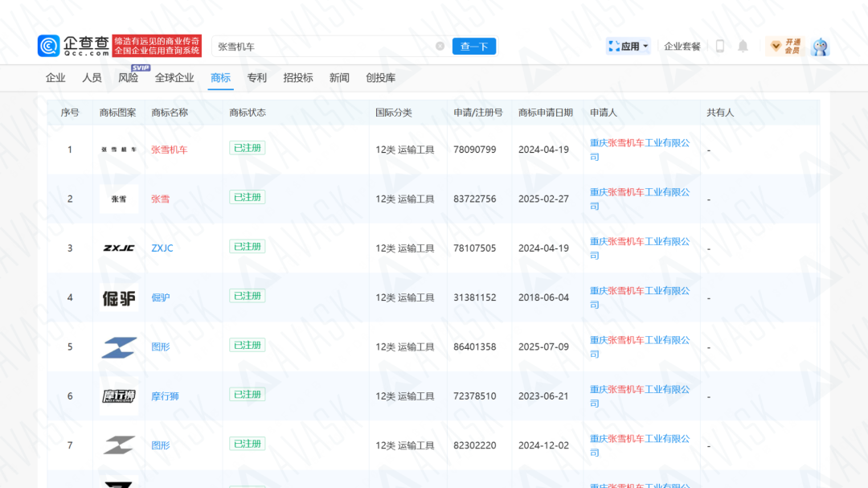Select registration number 31381152
The image size is (868, 488).
point(475,297)
